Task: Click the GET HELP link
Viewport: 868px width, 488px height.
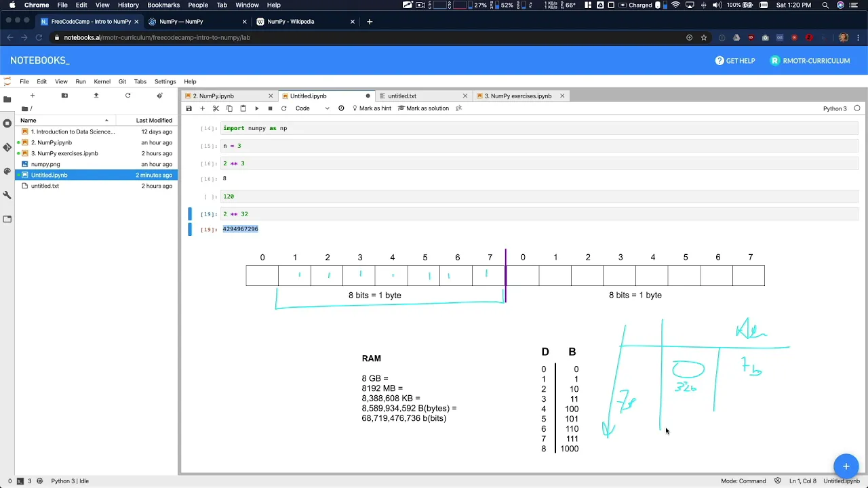Action: 735,61
